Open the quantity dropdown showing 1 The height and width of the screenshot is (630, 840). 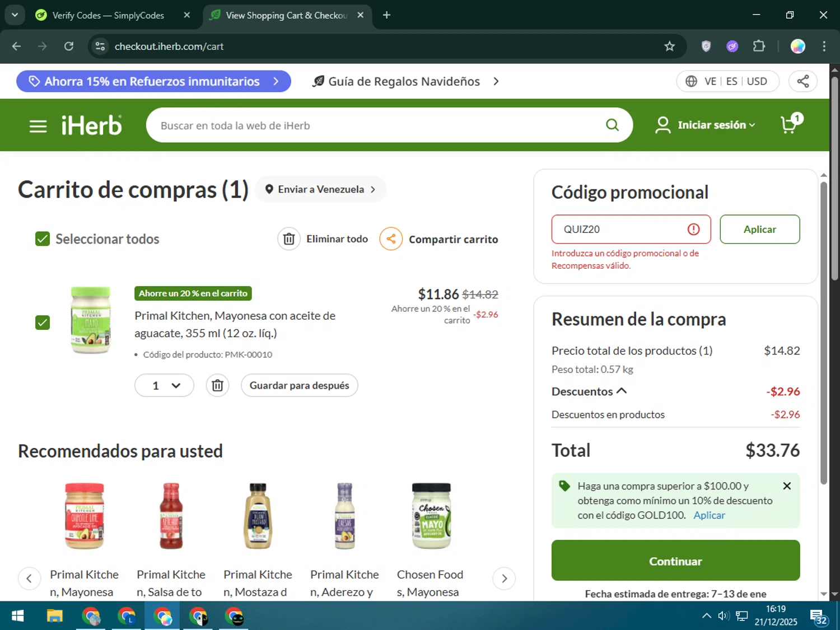tap(164, 385)
